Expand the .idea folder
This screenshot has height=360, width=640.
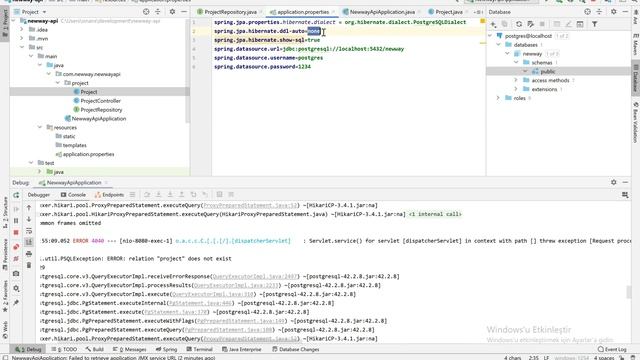22,30
